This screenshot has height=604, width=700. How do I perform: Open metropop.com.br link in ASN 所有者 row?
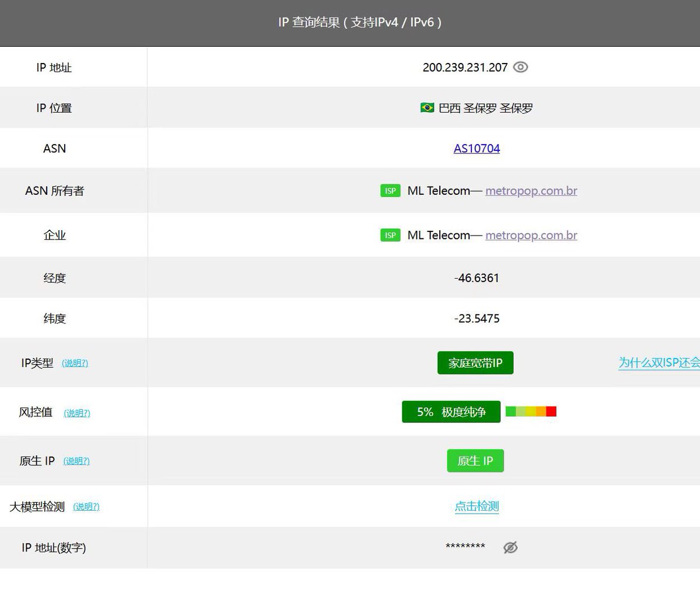(x=531, y=191)
